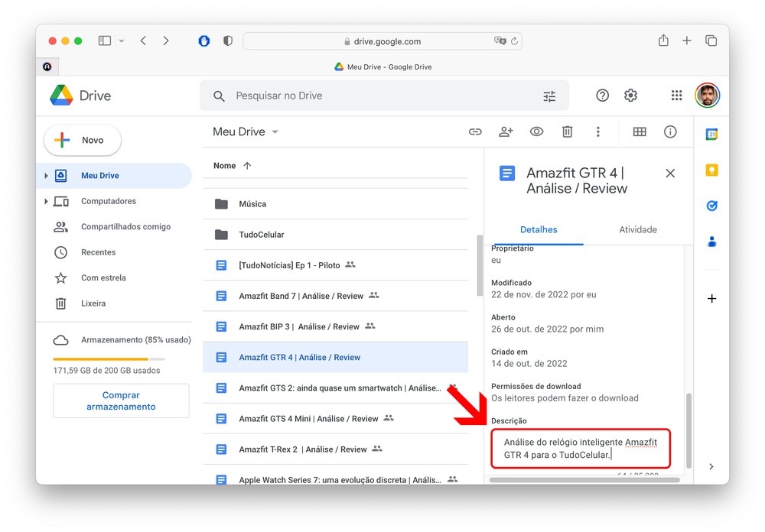Screen dimensions: 765x532
Task: Close the Amazfit GTR 4 details panel
Action: tap(670, 173)
